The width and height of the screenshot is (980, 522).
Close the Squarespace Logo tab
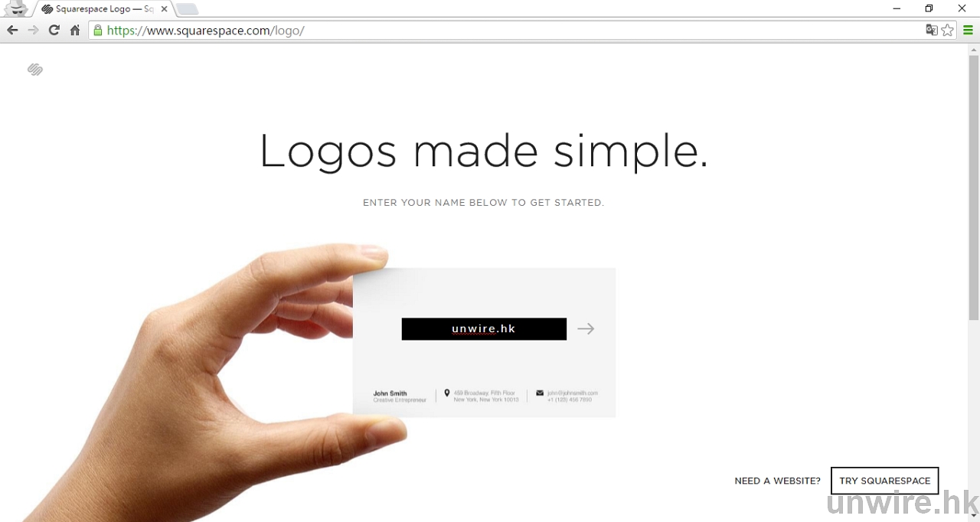click(164, 9)
